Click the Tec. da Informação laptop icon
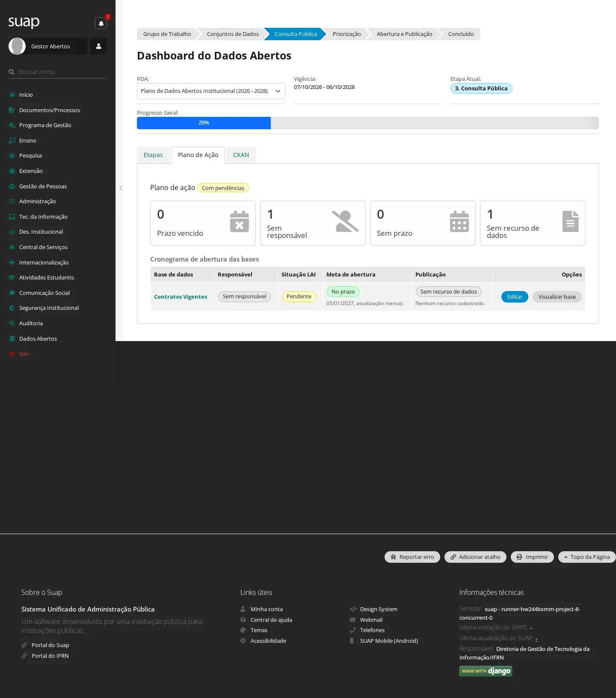Image resolution: width=616 pixels, height=698 pixels. point(12,217)
